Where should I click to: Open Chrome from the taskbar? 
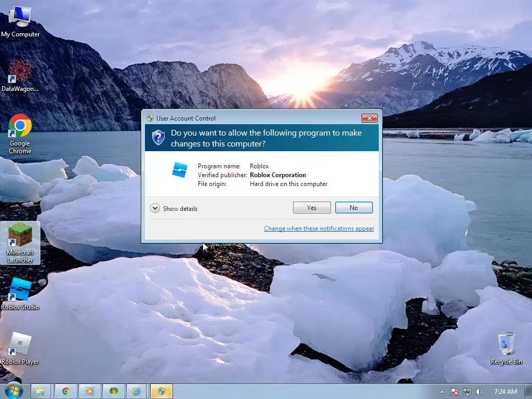[65, 392]
